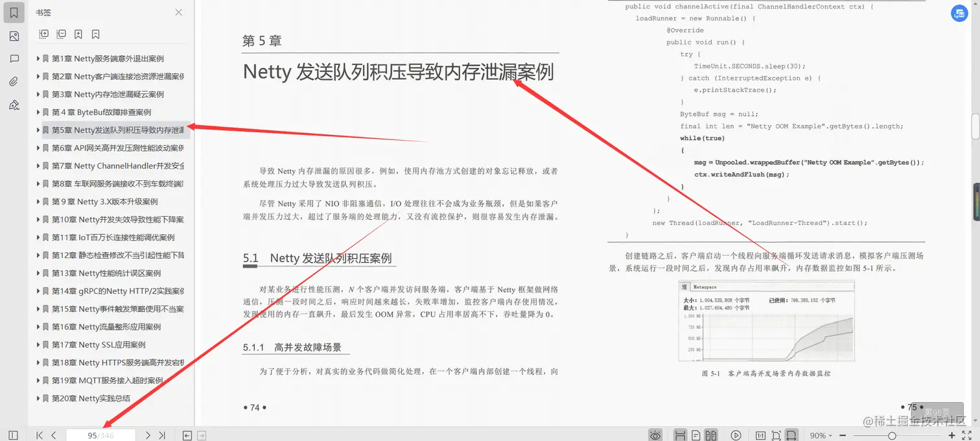Expand chapter 5 in the bookmark tree
This screenshot has height=441, width=980.
(x=38, y=130)
